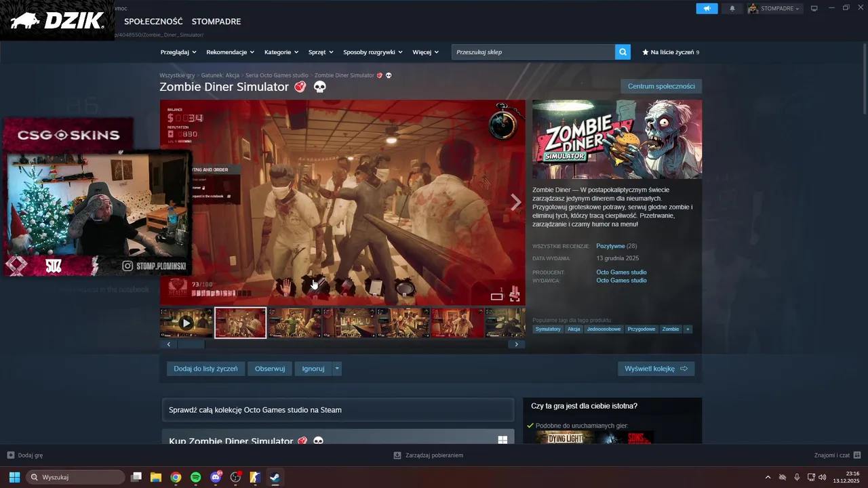868x488 pixels.
Task: Open Sprawdź całą kolekcję Octo Games studio banner
Action: (x=338, y=410)
